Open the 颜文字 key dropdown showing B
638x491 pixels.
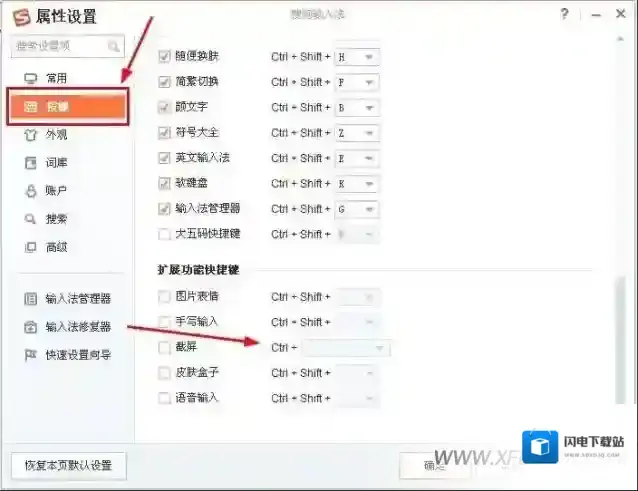[357, 108]
